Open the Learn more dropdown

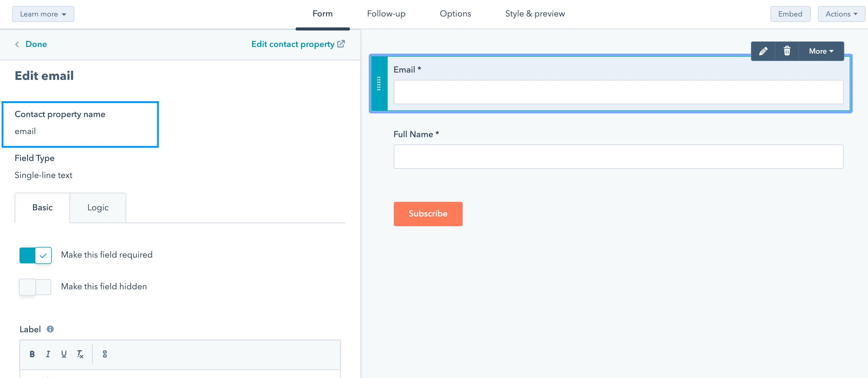[x=43, y=14]
